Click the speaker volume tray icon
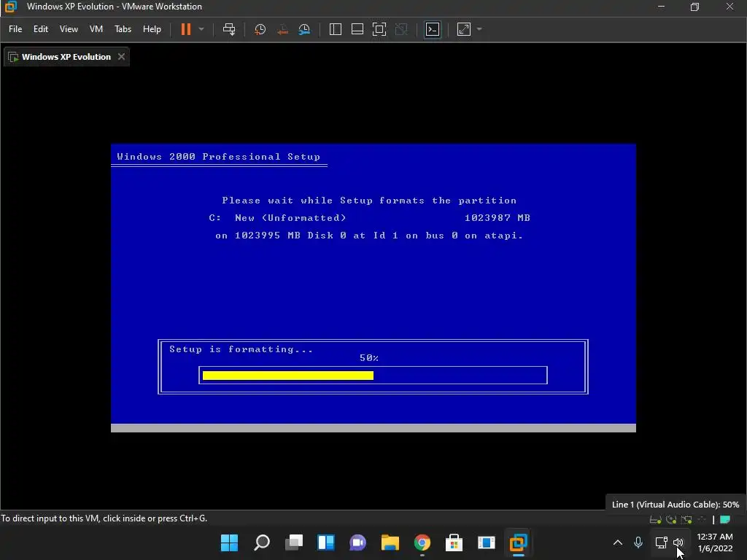 [x=678, y=542]
